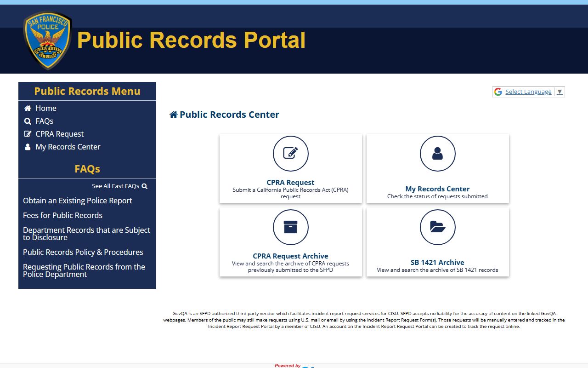Open Requesting Public Records from Police Department FAQ
This screenshot has height=368, width=588.
pyautogui.click(x=84, y=270)
